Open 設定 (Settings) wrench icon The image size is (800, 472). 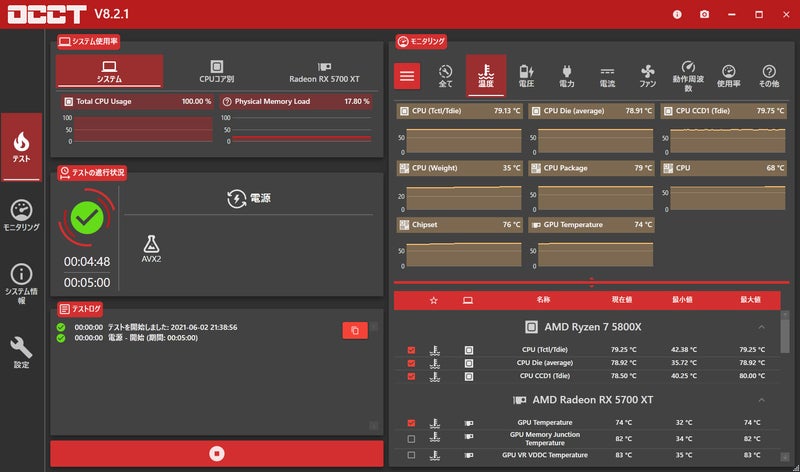coord(21,350)
